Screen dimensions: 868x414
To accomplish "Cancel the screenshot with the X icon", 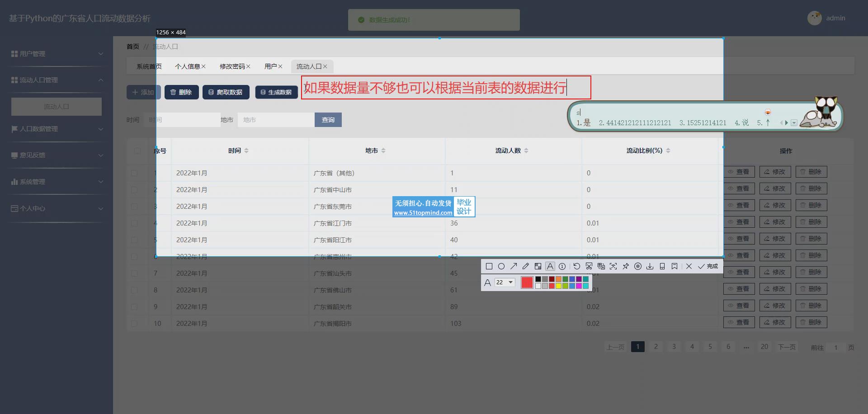I will pos(689,266).
